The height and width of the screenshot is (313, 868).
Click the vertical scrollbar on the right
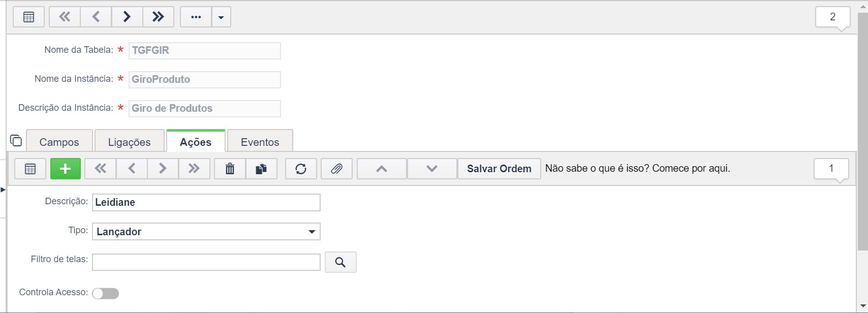(x=862, y=132)
